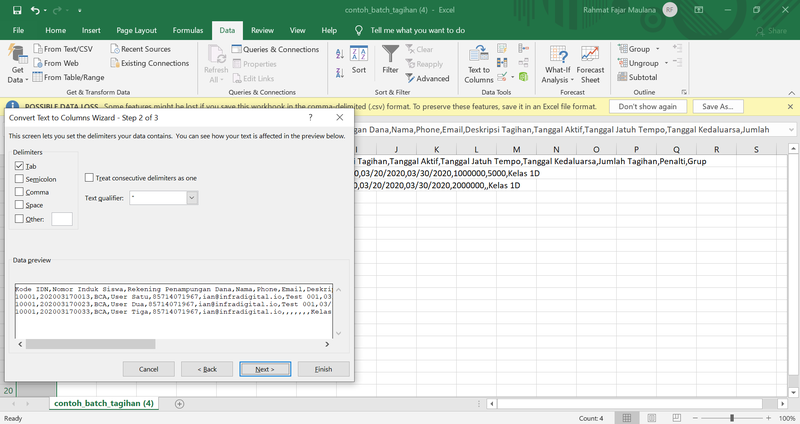800x424 pixels.
Task: Click the add new sheet plus icon
Action: click(180, 404)
